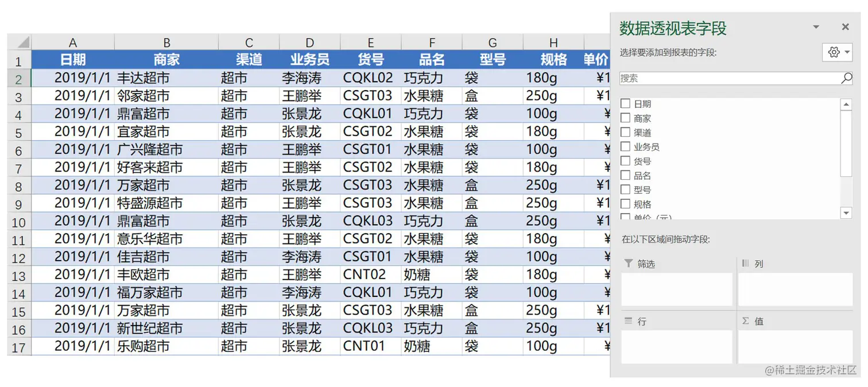Check the 型号 field checkbox
The width and height of the screenshot is (868, 387).
point(626,189)
